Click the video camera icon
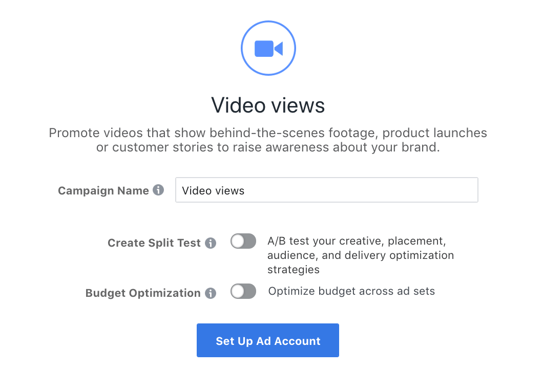 coord(268,49)
